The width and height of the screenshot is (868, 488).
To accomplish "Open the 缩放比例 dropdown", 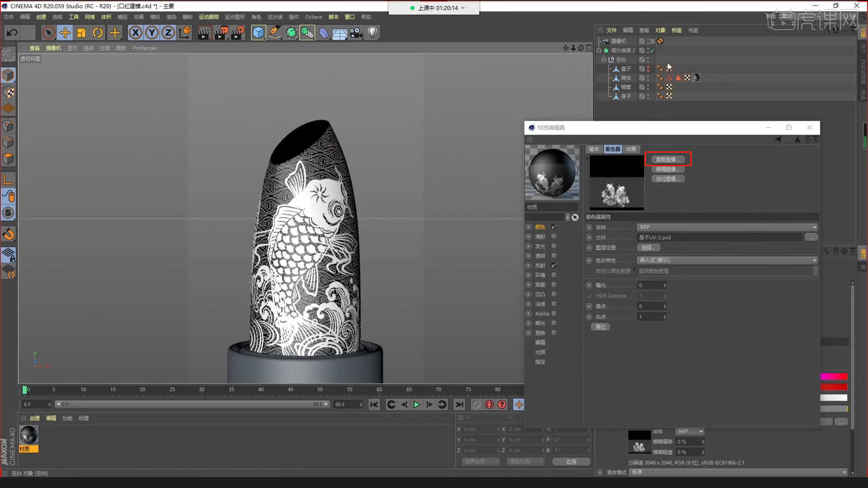I will tap(525, 462).
